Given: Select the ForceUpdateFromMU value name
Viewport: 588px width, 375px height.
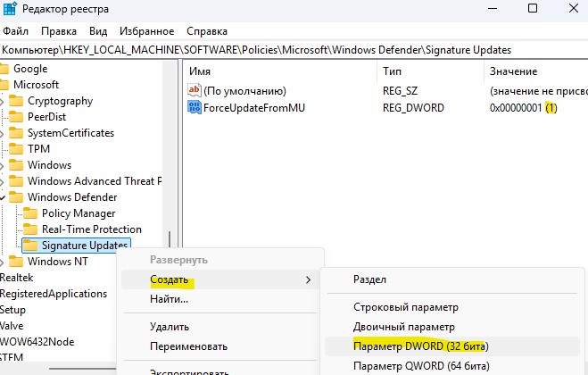Looking at the screenshot, I should tap(254, 108).
